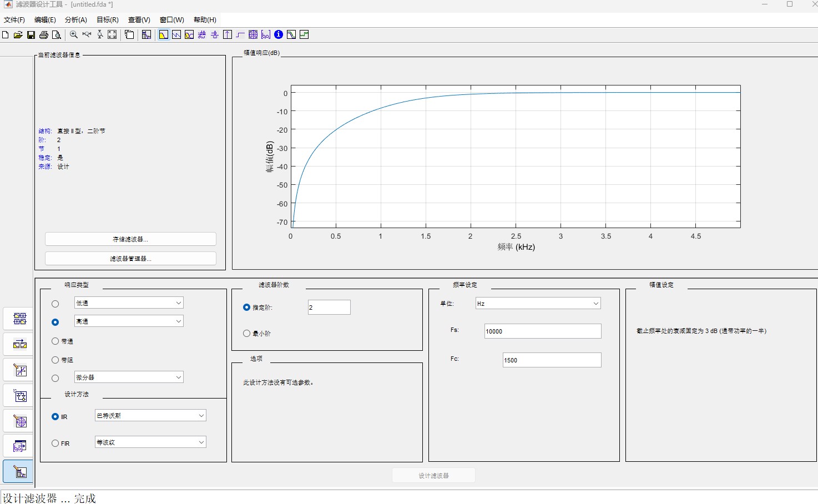
Task: Open the import filter sidebar panel
Action: [20, 447]
